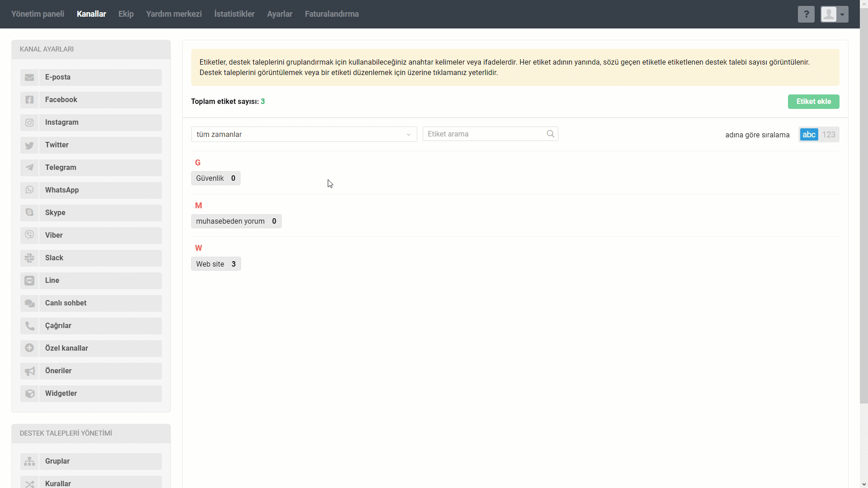Screen dimensions: 868x488
Task: Click the page vertical scrollbar
Action: pyautogui.click(x=863, y=203)
